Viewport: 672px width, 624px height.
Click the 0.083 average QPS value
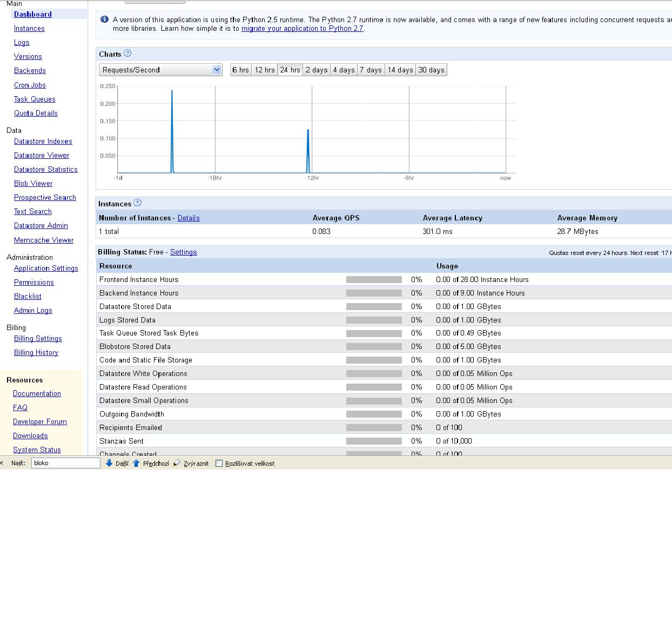coord(321,231)
